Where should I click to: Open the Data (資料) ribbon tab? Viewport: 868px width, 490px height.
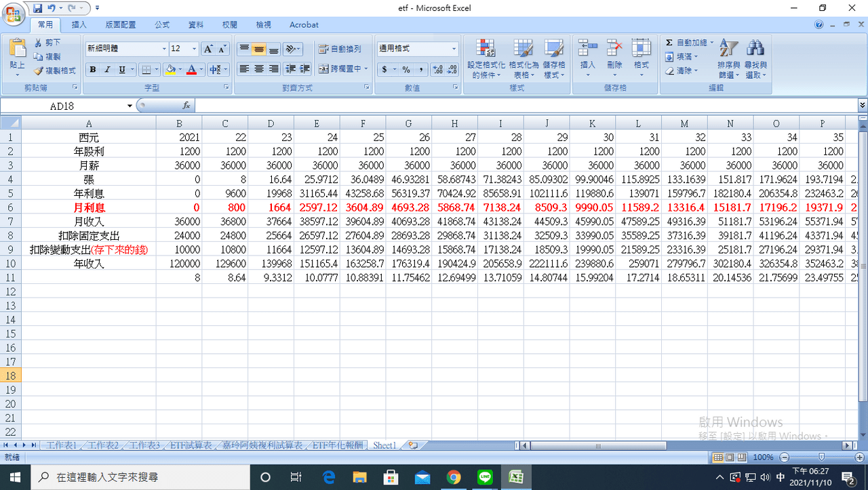(196, 24)
